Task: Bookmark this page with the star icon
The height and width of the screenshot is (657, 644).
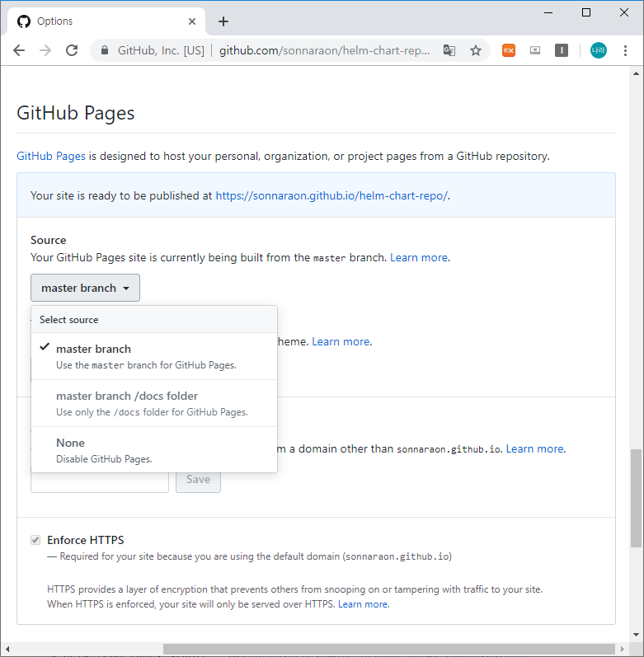Action: pos(475,51)
